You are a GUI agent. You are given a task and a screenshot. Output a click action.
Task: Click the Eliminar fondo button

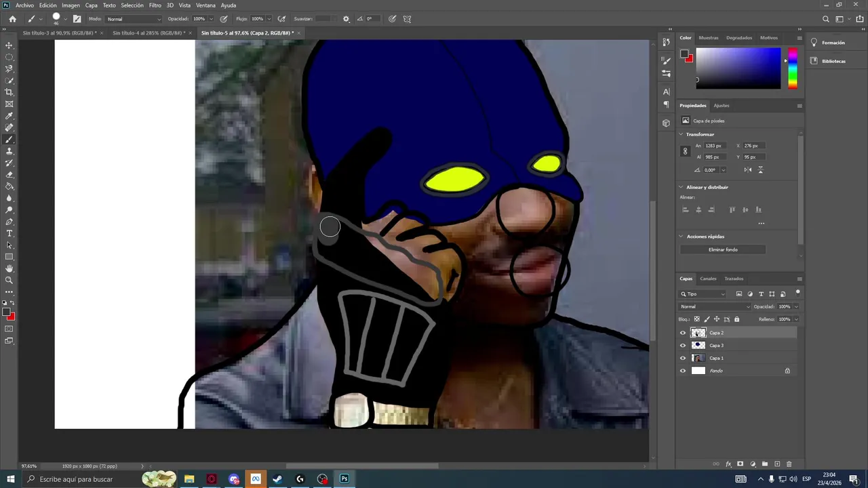coord(723,249)
